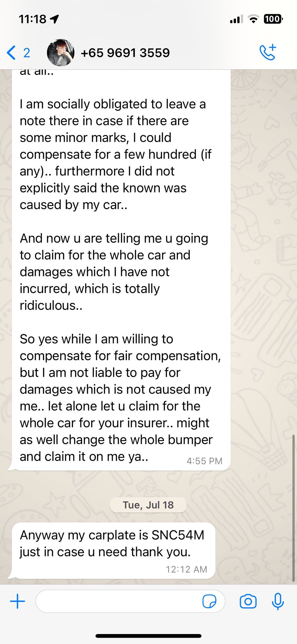This screenshot has width=297, height=644.
Task: Tap the microphone to record a voice message
Action: (278, 602)
